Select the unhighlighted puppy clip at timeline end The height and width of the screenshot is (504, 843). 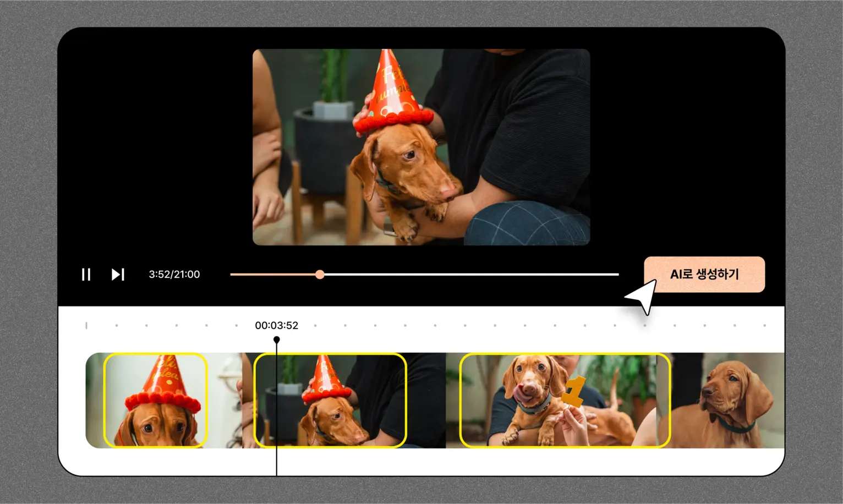tap(727, 400)
